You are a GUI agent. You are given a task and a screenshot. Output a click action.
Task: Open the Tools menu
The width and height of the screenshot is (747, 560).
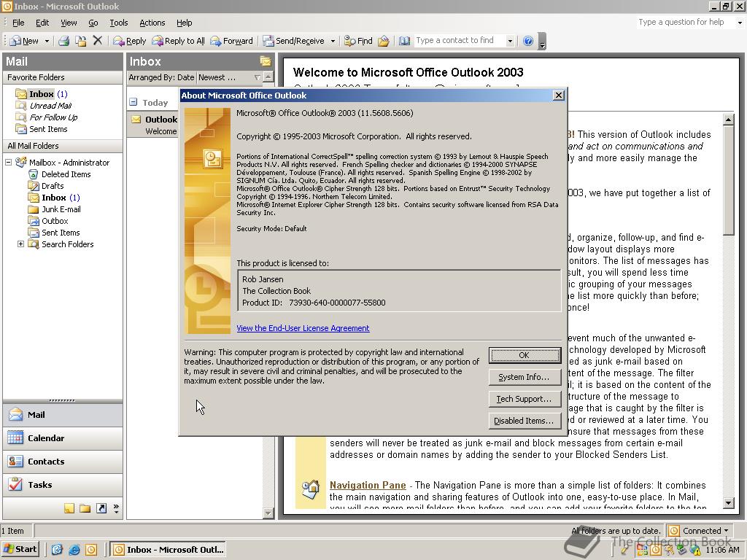(x=118, y=23)
